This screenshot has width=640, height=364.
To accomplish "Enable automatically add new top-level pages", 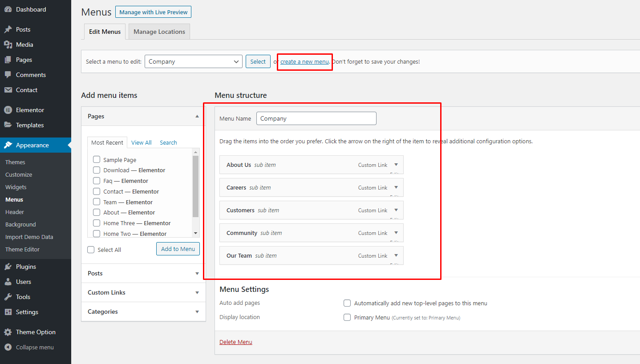I will tap(347, 303).
